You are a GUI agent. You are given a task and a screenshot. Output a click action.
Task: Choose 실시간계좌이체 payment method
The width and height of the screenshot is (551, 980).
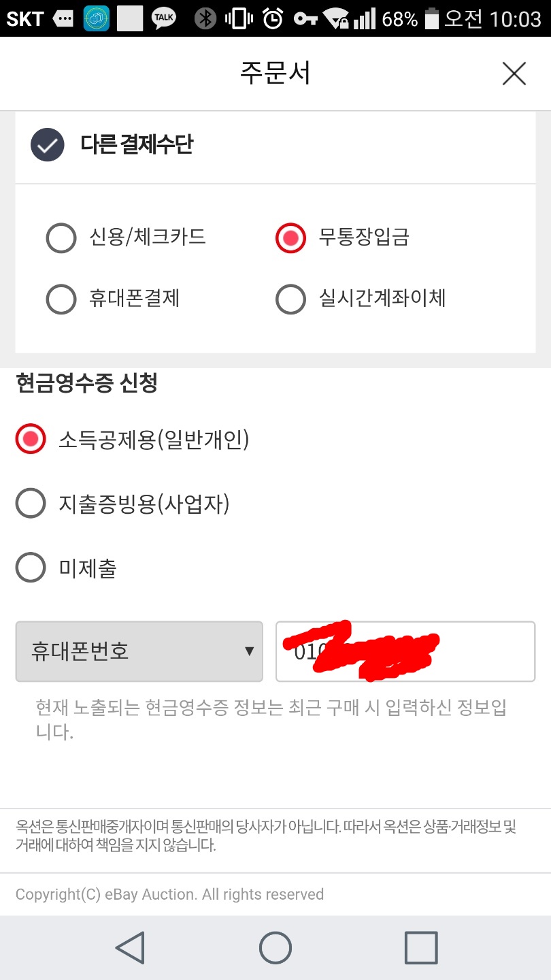click(290, 299)
